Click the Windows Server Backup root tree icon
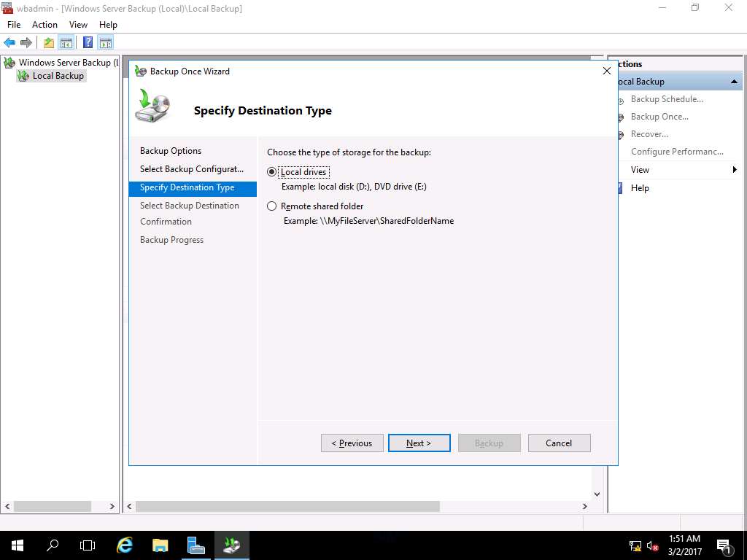The width and height of the screenshot is (747, 560). click(9, 63)
